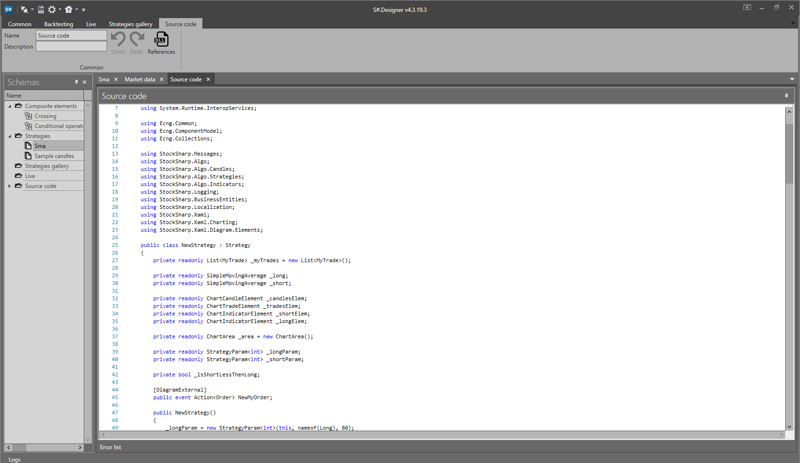Pin the Schemas panel
800x463 pixels.
point(76,82)
